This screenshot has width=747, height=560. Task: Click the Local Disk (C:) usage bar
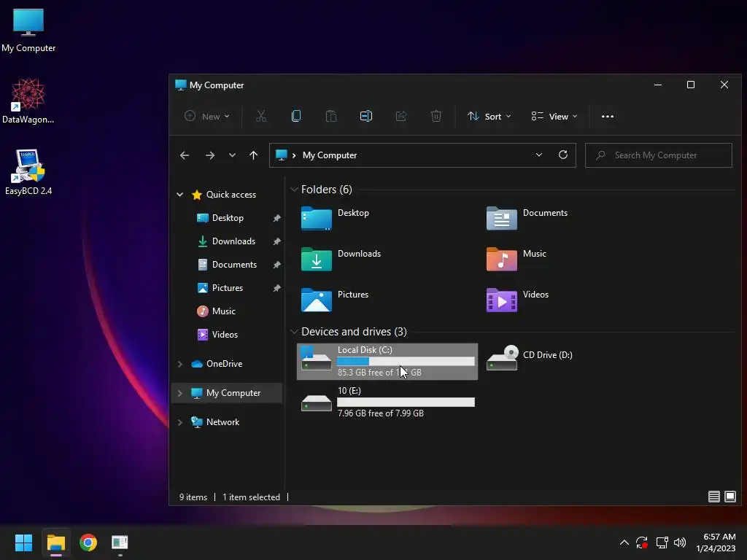406,362
